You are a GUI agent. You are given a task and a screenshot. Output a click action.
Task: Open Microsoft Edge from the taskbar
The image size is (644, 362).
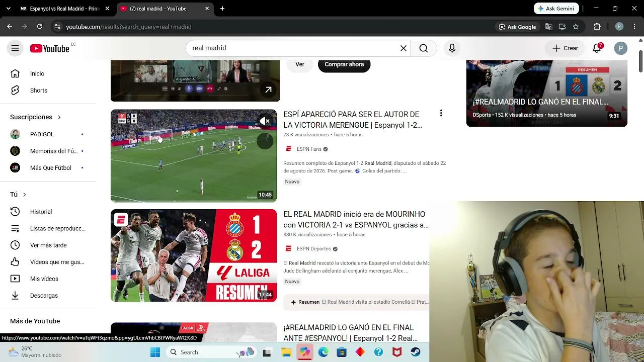coord(323,352)
